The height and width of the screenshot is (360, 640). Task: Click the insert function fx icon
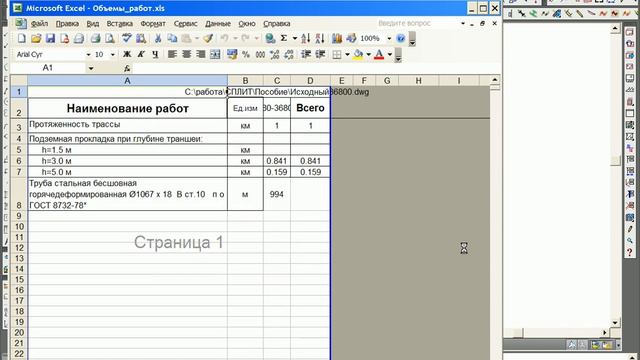[x=127, y=68]
